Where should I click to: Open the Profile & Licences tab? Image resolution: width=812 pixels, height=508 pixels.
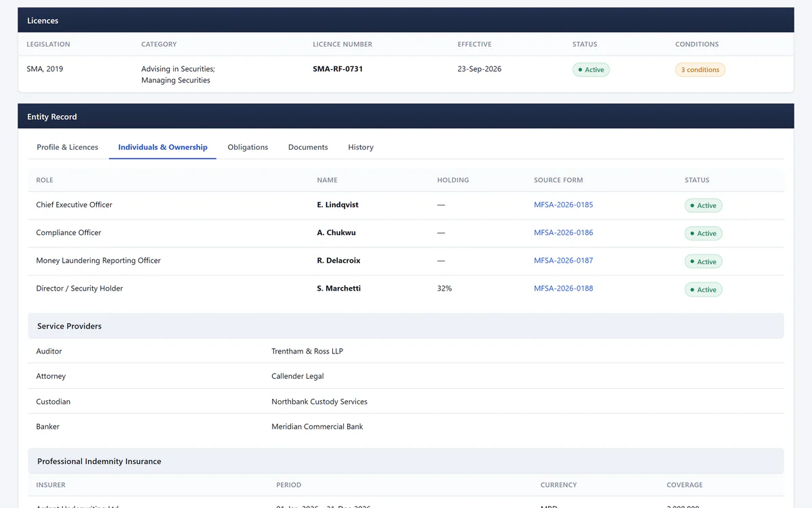click(67, 147)
